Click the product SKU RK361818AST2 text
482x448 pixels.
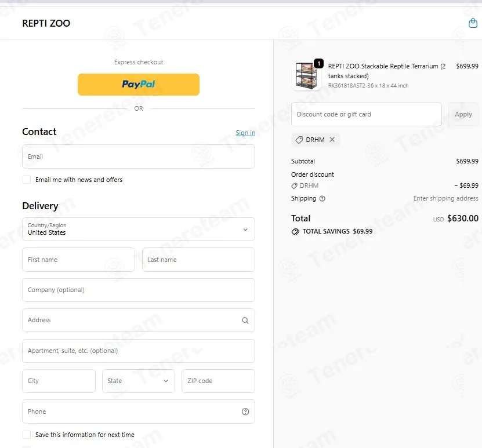(x=368, y=86)
